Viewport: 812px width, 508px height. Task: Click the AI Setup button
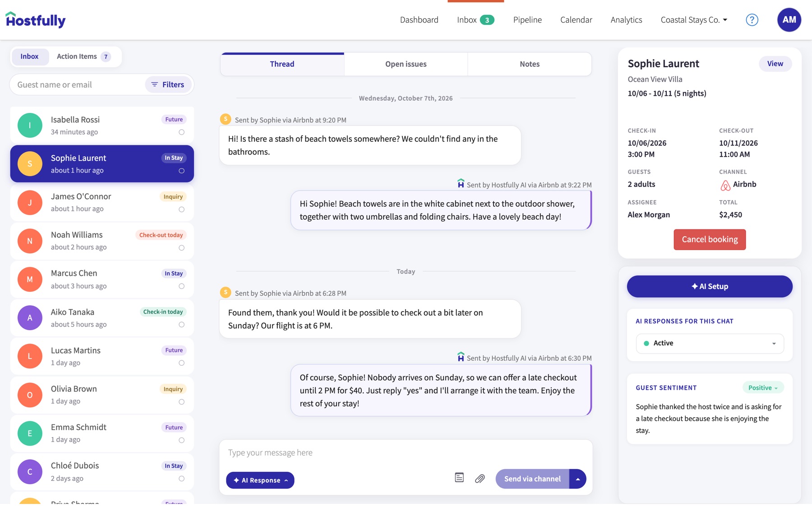(710, 286)
